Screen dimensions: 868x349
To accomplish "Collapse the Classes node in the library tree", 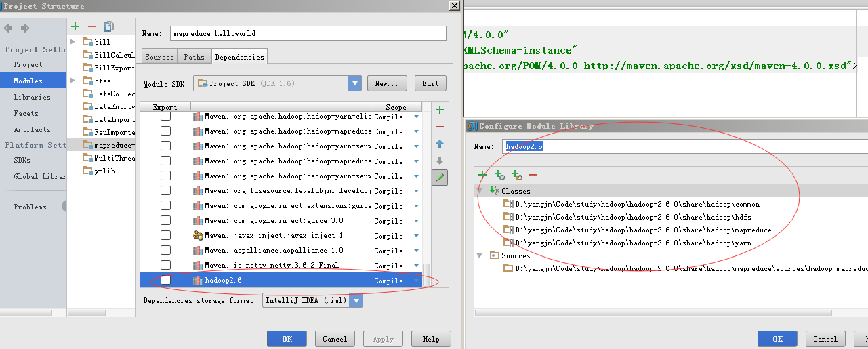I will tap(480, 191).
